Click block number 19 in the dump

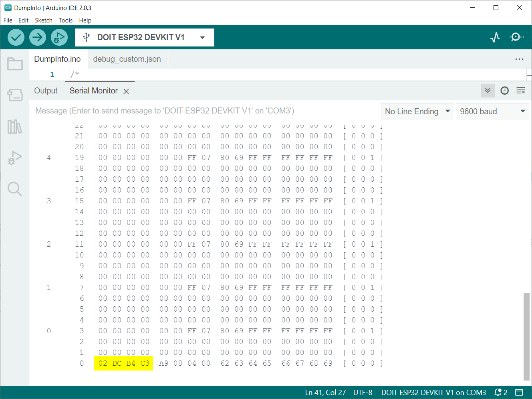(79, 158)
